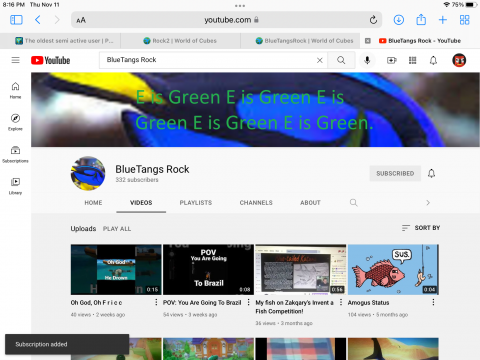The width and height of the screenshot is (480, 360).
Task: Show more channel tabs with right chevron
Action: 428,203
